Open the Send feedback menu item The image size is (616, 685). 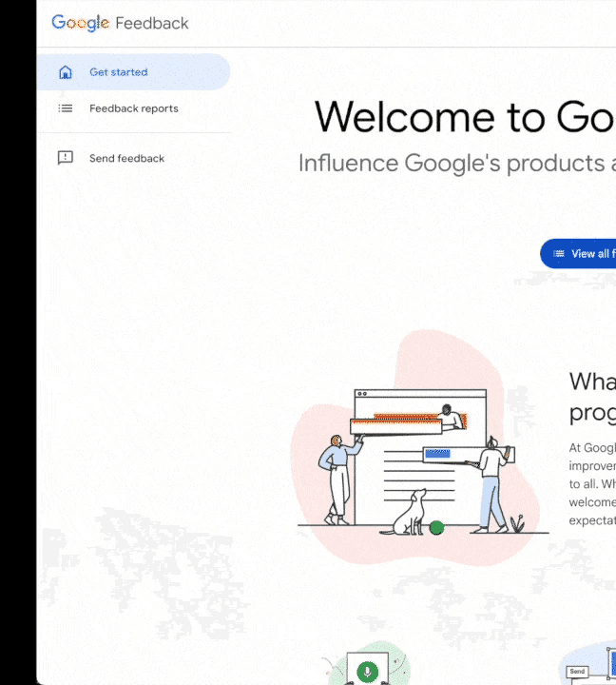click(134, 158)
